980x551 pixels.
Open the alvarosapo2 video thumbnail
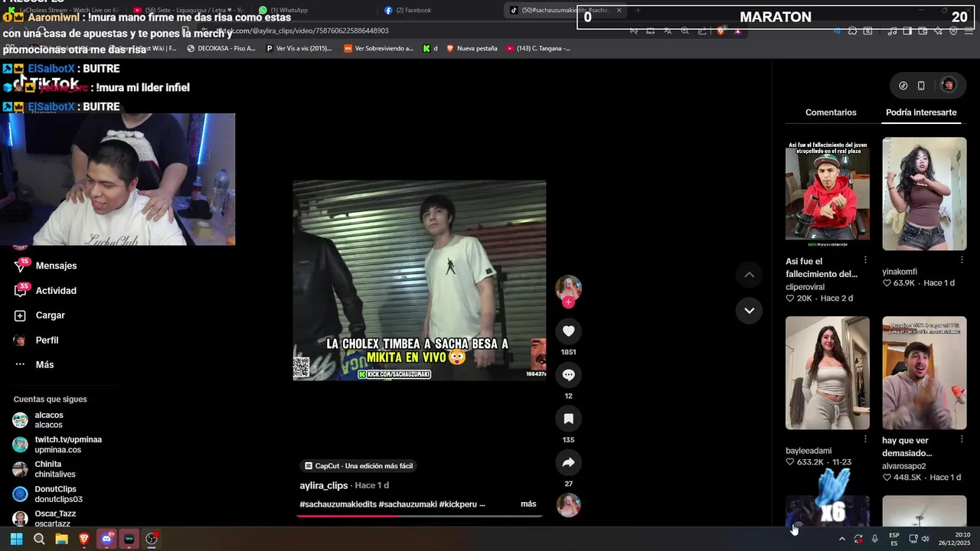pyautogui.click(x=924, y=373)
